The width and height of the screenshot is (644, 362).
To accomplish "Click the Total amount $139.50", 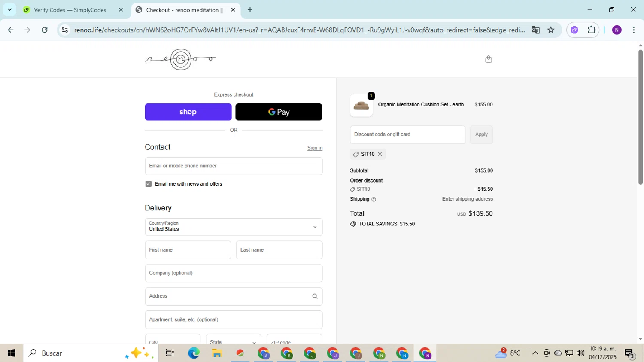I will [x=480, y=213].
